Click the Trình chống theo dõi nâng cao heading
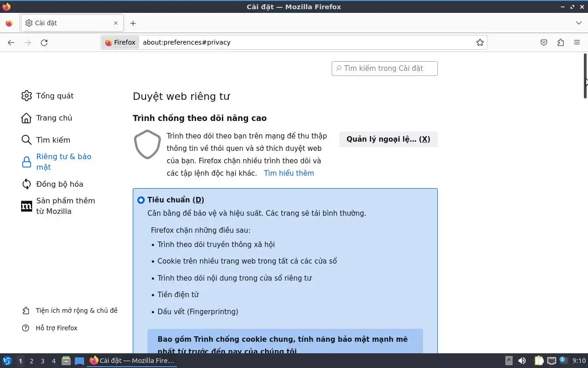 (199, 118)
